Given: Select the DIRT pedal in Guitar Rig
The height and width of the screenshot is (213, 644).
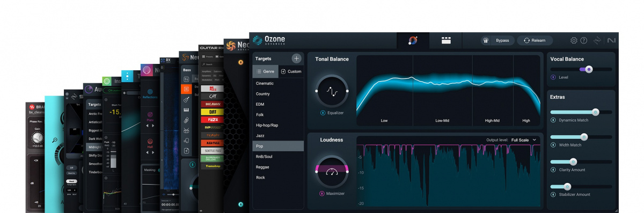Looking at the screenshot, I should coord(213,112).
